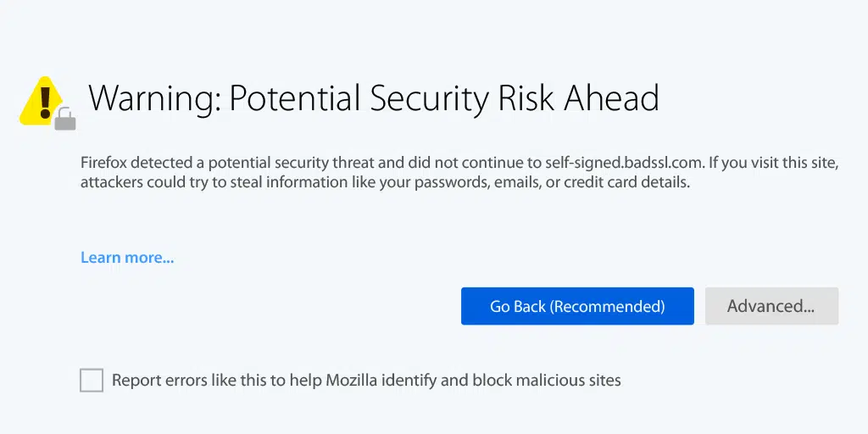The height and width of the screenshot is (434, 868).
Task: Click the words 'Risk Ahead' in the heading
Action: 578,98
